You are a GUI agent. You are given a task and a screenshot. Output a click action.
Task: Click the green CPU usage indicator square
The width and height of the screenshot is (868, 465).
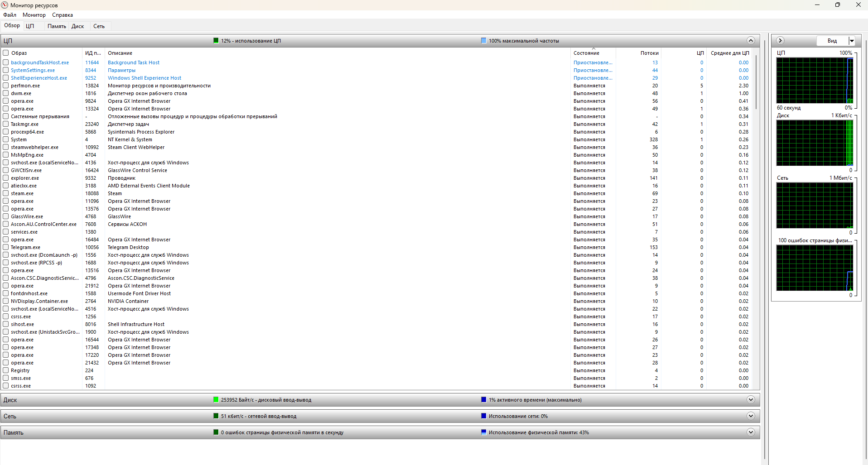pos(216,41)
